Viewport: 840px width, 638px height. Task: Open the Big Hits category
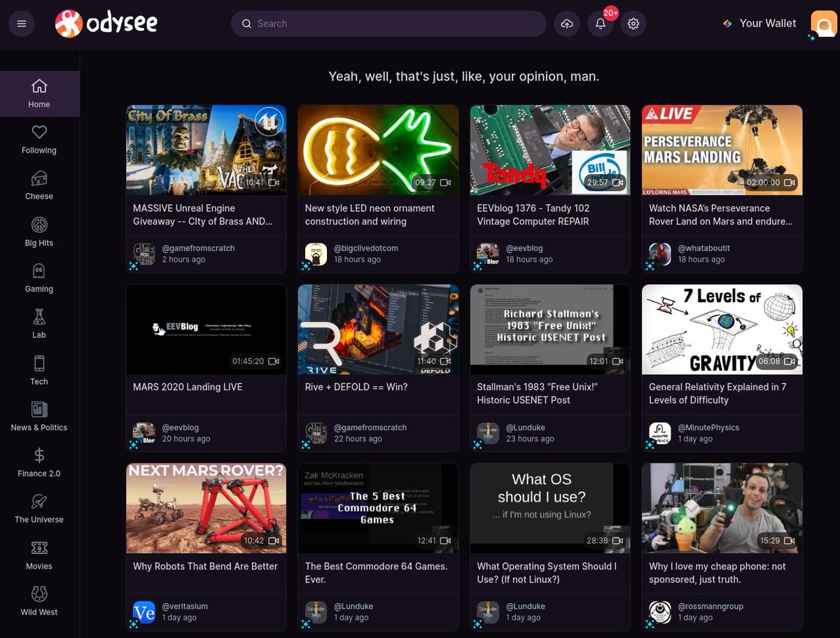coord(39,232)
